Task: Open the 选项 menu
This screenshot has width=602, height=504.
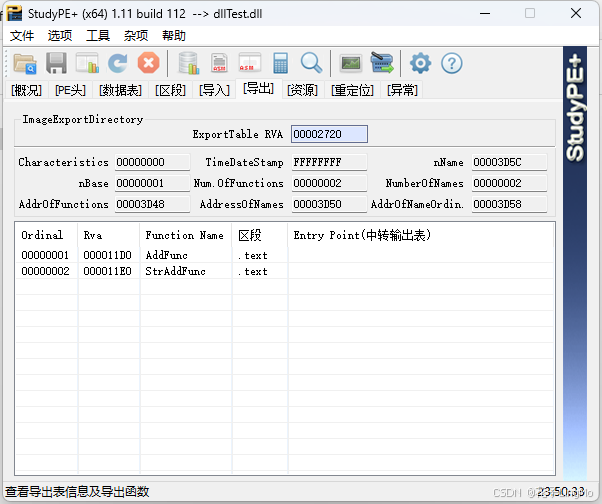Action: click(60, 36)
